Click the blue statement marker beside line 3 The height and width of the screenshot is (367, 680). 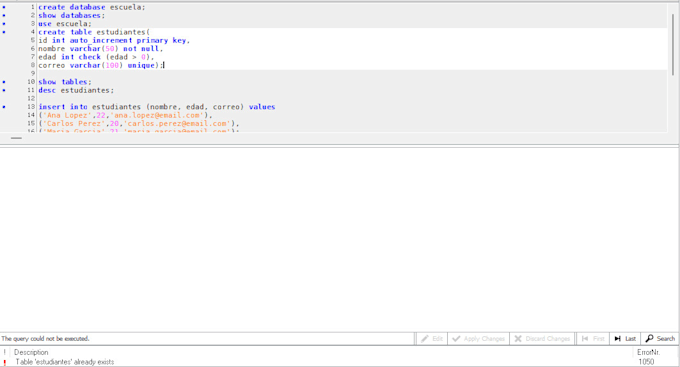pyautogui.click(x=4, y=24)
